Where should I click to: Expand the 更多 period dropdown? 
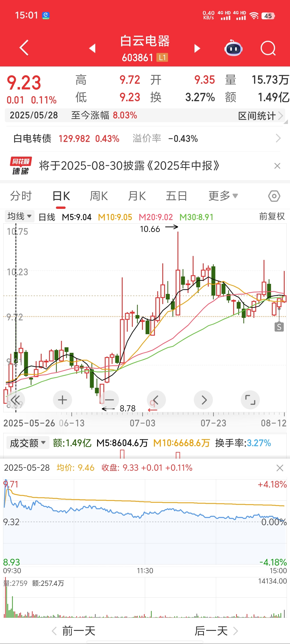pyautogui.click(x=223, y=196)
